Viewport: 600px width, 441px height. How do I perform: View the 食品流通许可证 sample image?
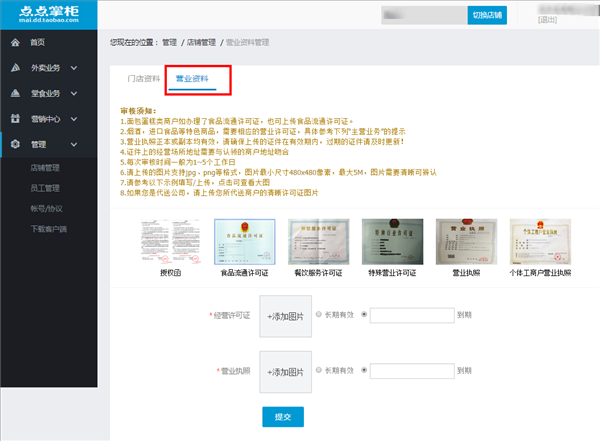click(245, 242)
